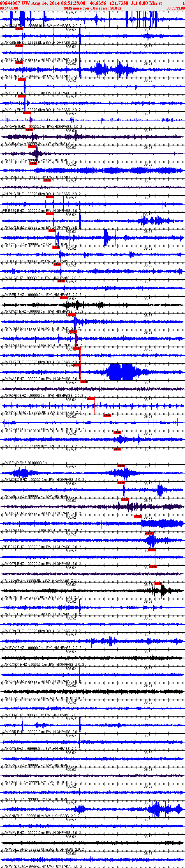Select the UW.MJ2.EHZ station label
Image resolution: width=185 pixels, height=868 pixels.
point(13,278)
